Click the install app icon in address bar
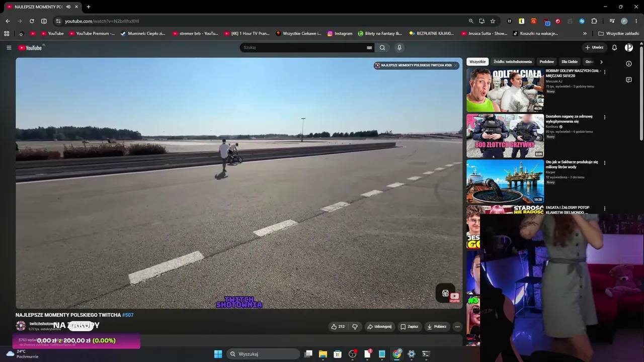The width and height of the screenshot is (644, 362). (482, 21)
